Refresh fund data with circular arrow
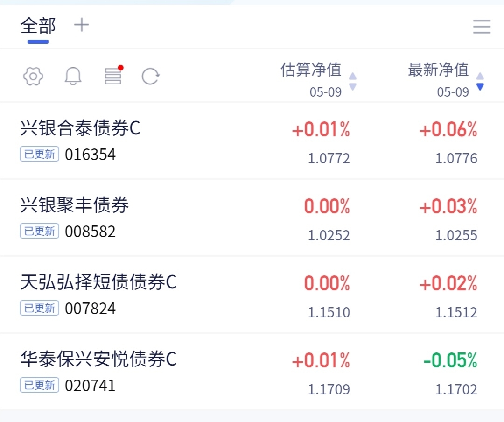This screenshot has width=504, height=422. [150, 76]
